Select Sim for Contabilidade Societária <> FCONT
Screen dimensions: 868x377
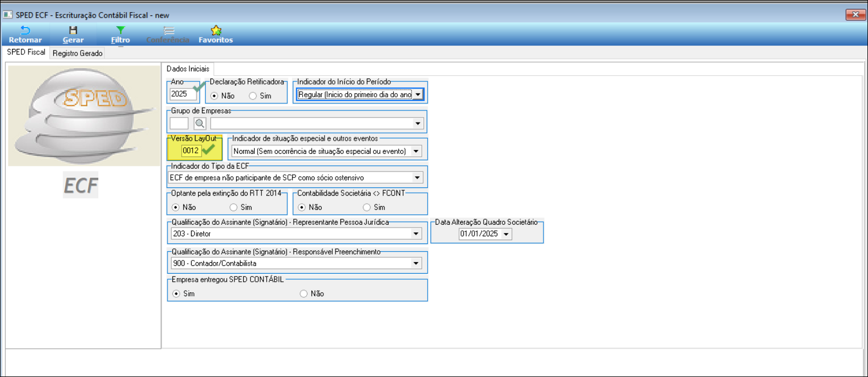[367, 208]
